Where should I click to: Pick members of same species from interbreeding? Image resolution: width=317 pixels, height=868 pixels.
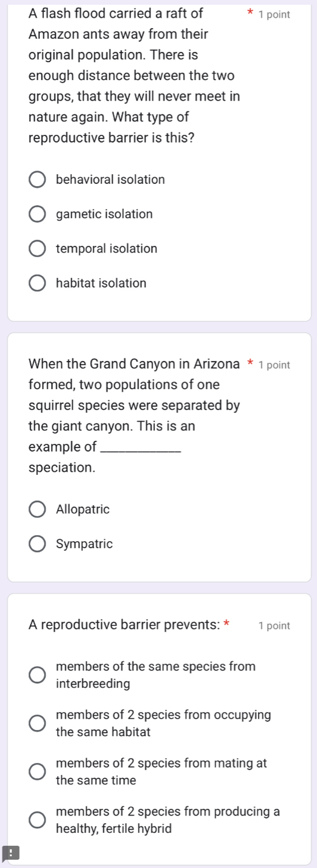tap(37, 675)
